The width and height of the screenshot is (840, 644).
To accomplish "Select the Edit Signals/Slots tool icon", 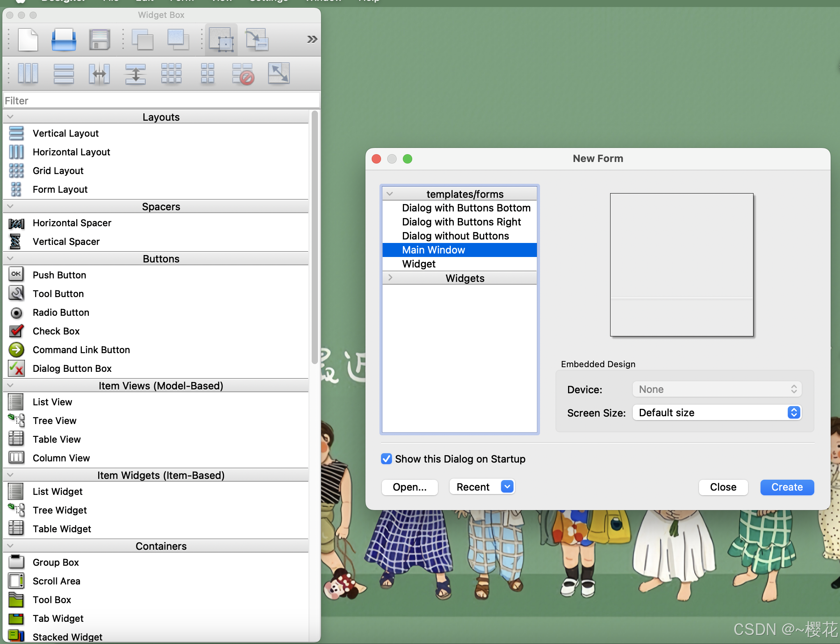I will point(257,39).
